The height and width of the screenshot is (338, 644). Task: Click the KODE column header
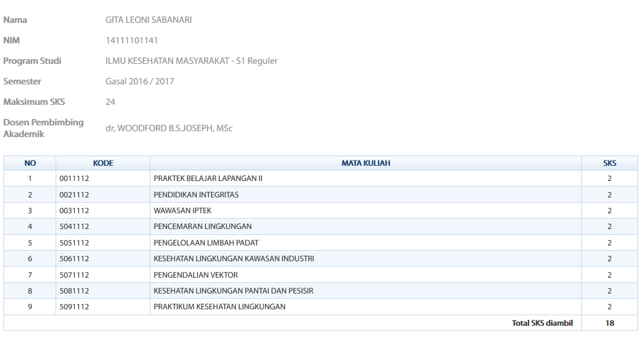(103, 163)
